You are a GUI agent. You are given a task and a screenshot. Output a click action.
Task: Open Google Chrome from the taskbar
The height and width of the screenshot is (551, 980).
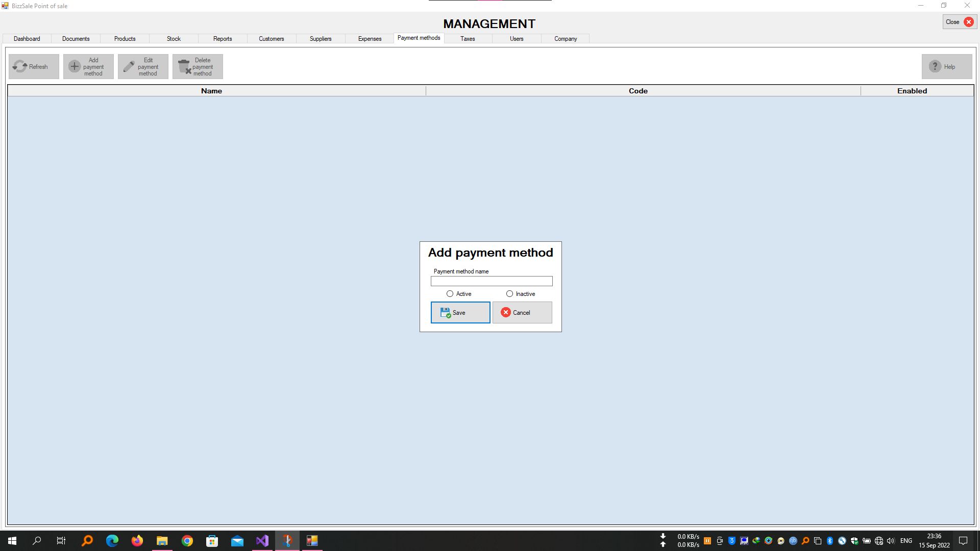click(187, 541)
